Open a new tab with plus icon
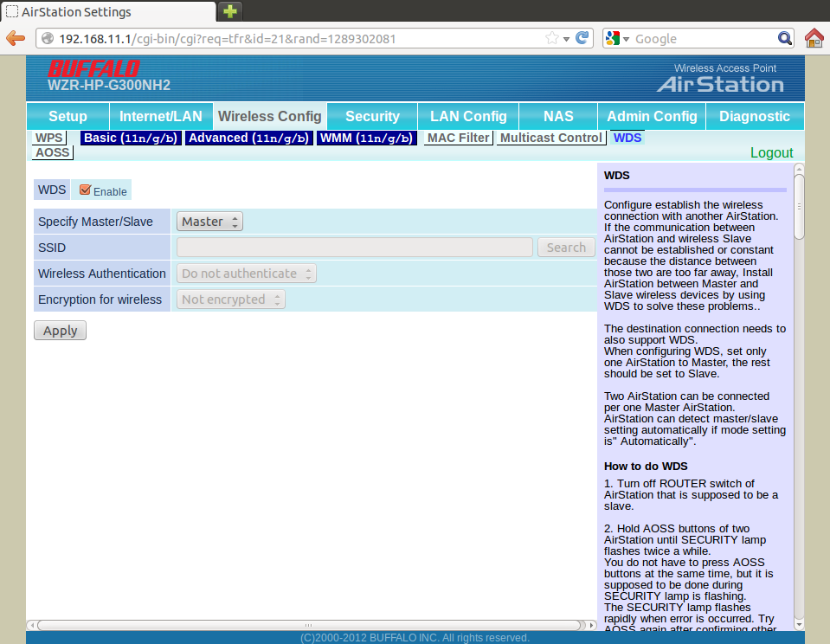Viewport: 830px width, 644px height. (229, 11)
